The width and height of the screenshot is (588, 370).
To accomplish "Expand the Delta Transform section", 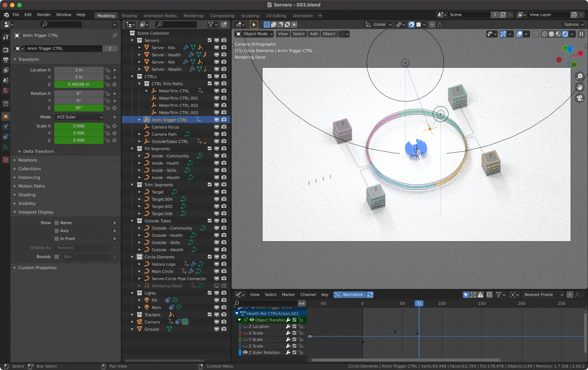I will (x=20, y=151).
